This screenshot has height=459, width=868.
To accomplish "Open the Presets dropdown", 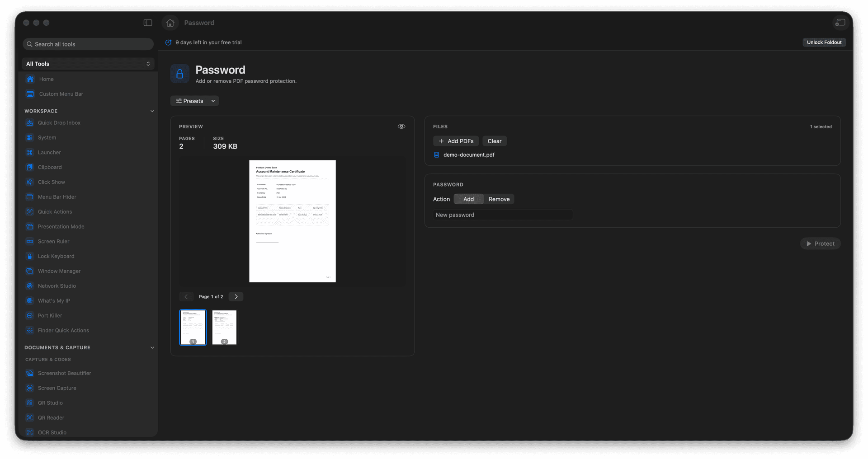I will tap(195, 101).
